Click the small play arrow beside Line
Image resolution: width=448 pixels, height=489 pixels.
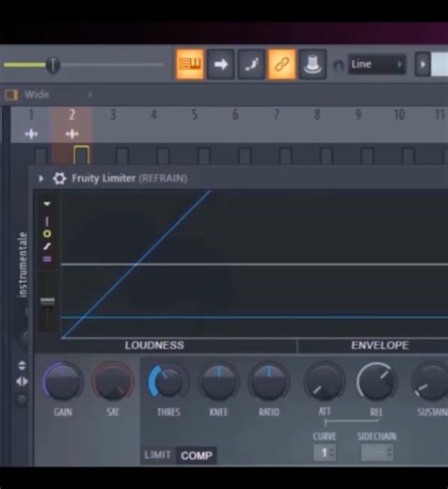(x=423, y=64)
